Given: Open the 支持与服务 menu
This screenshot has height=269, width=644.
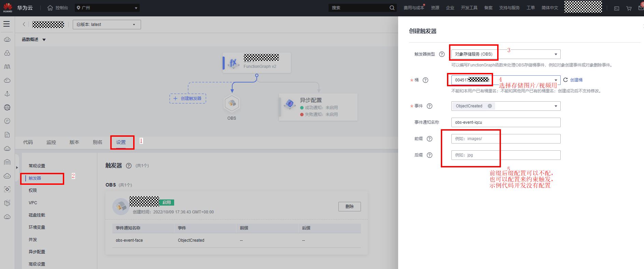Looking at the screenshot, I should [509, 8].
